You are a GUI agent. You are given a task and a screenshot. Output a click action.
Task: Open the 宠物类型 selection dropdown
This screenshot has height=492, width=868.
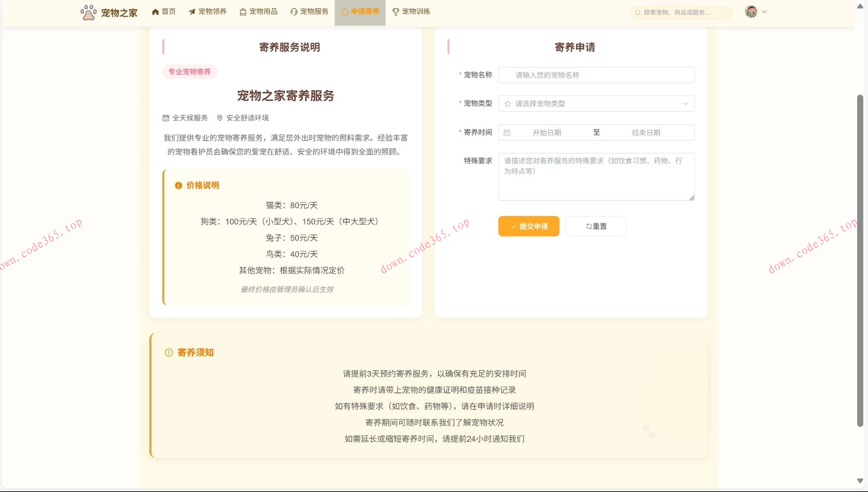click(x=596, y=104)
